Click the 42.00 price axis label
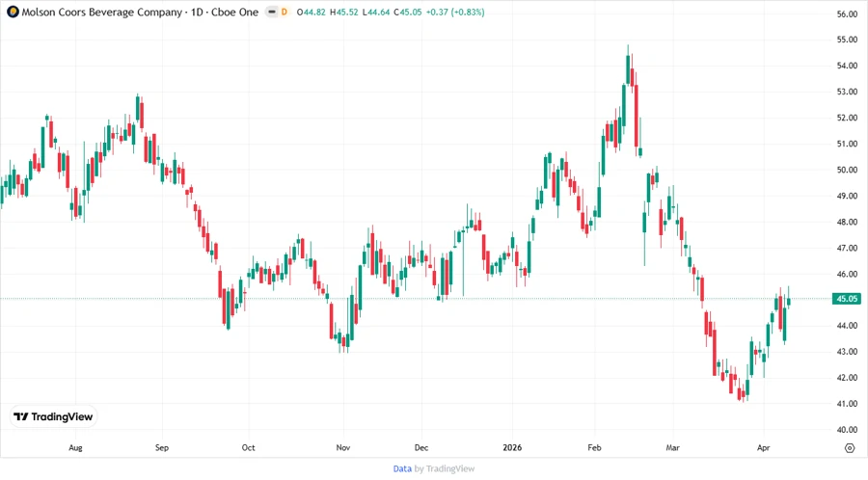 (x=847, y=378)
